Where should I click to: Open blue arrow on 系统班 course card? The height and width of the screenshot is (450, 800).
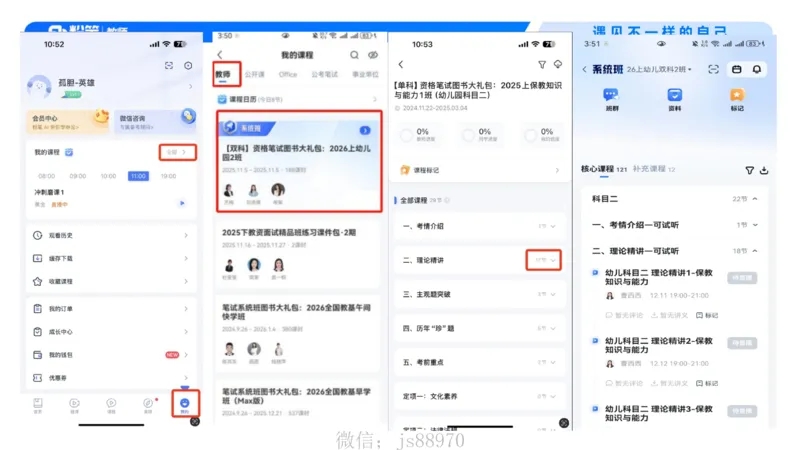coord(365,130)
